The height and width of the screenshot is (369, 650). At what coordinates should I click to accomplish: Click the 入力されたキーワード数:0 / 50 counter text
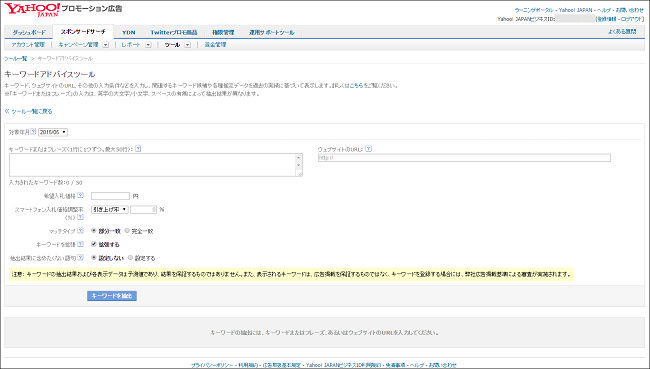46,182
